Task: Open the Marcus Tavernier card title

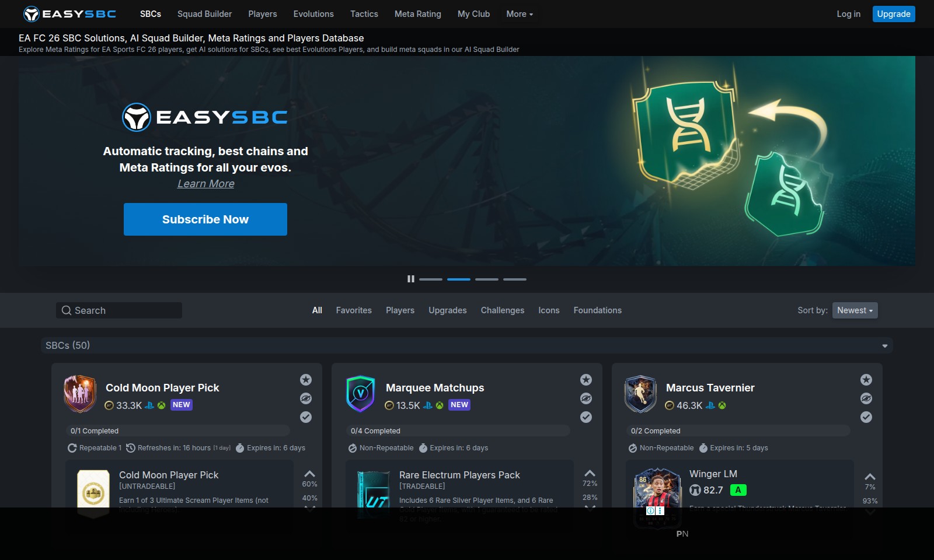Action: point(710,388)
